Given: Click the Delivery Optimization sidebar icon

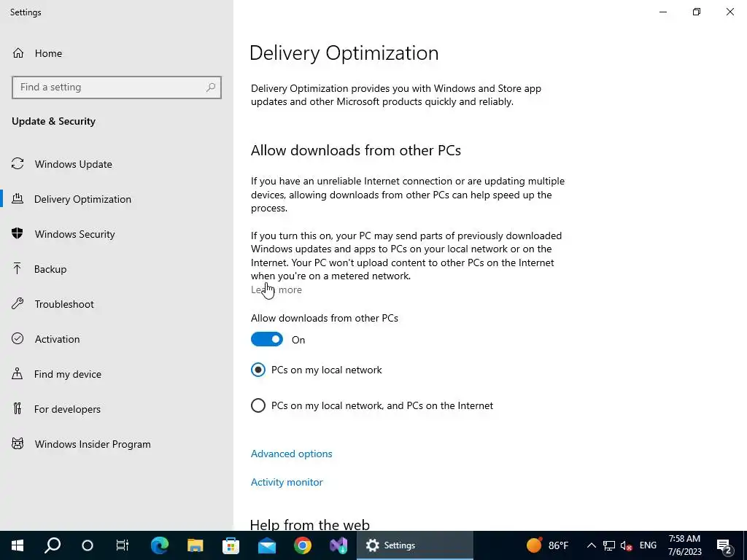Looking at the screenshot, I should (18, 198).
